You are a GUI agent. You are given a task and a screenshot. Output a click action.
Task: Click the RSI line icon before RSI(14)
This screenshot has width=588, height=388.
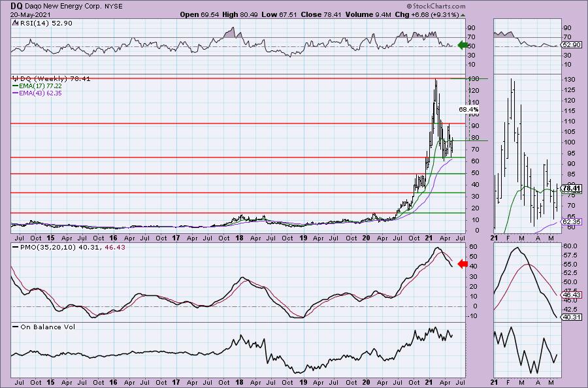click(x=15, y=23)
